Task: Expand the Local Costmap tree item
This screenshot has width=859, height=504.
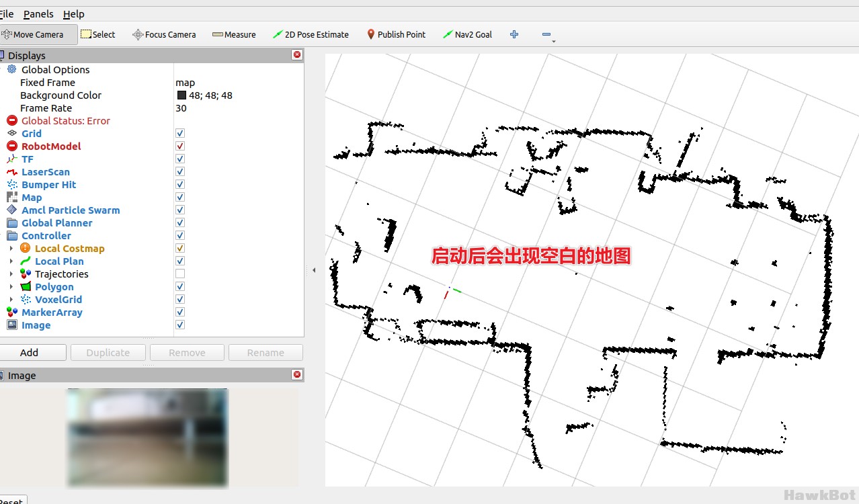Action: point(11,249)
